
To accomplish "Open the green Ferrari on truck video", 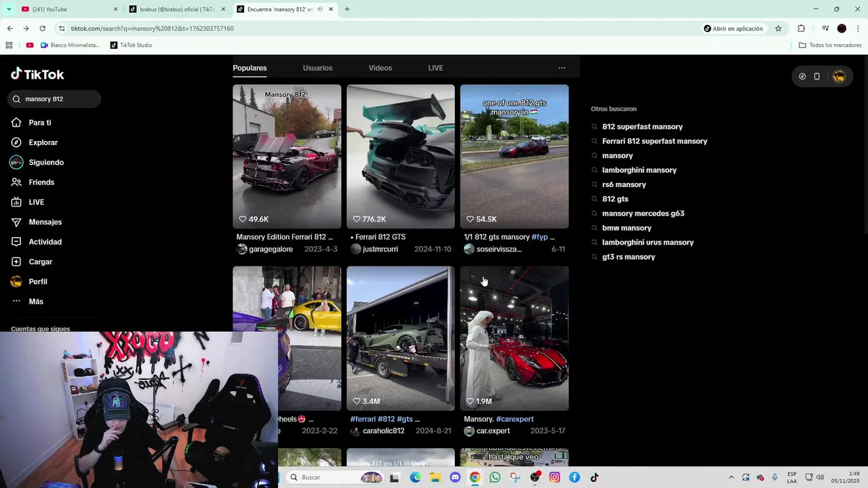I will [x=401, y=338].
